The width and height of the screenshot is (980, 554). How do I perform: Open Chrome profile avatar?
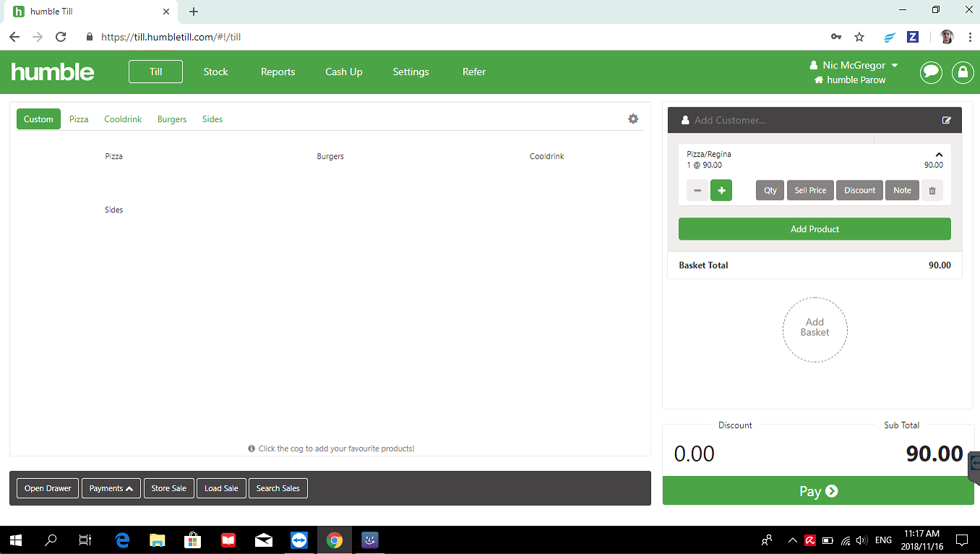click(x=947, y=37)
